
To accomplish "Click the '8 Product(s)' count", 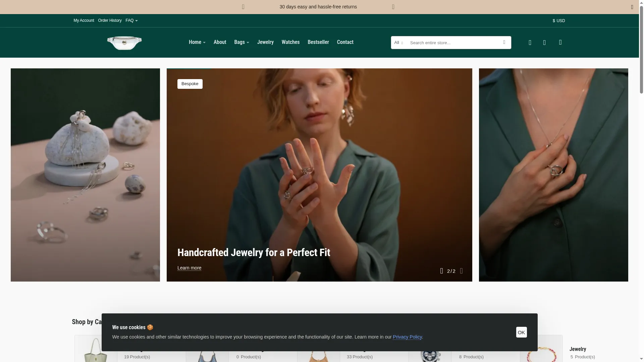I will coord(471,357).
